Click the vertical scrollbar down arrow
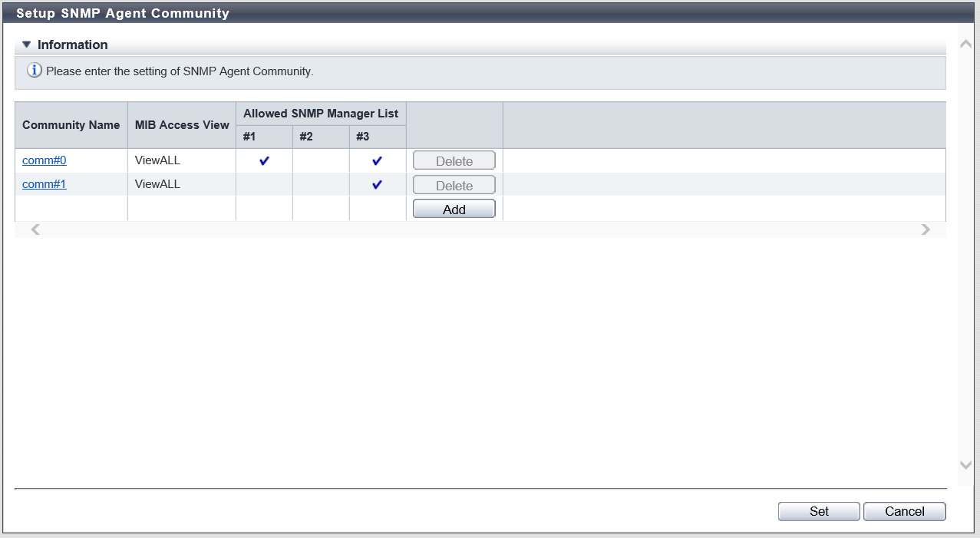Screen dimensions: 980x538 (966, 465)
